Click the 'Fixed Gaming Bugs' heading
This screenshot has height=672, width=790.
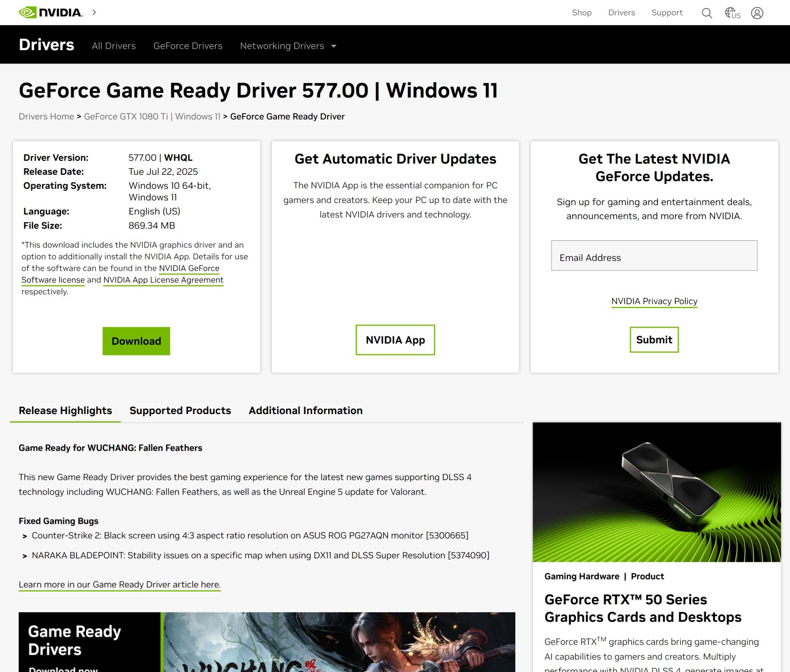[x=59, y=521]
